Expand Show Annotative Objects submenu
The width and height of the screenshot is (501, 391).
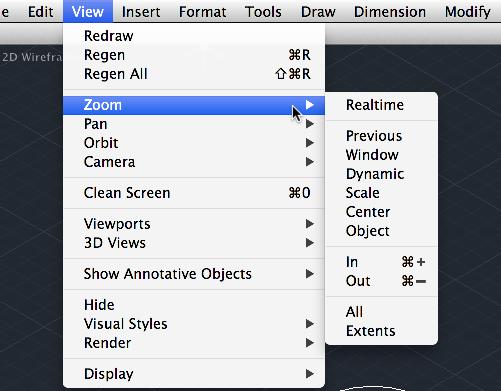coord(194,274)
